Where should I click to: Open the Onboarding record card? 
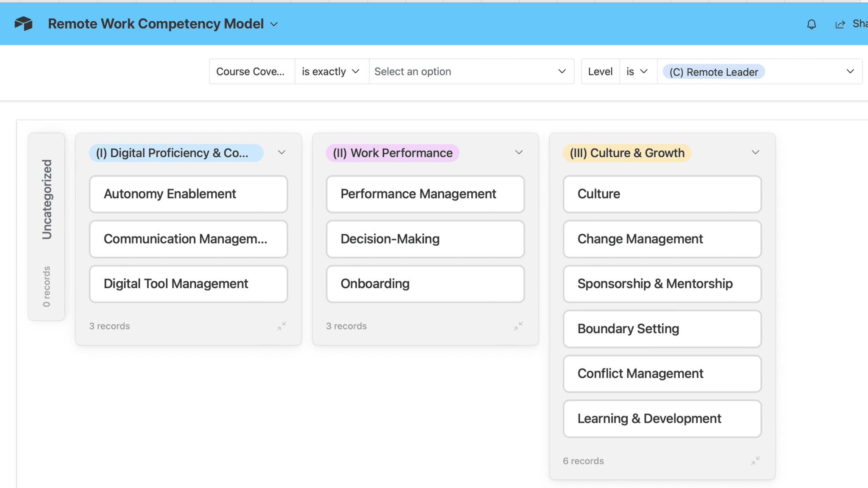coord(425,284)
